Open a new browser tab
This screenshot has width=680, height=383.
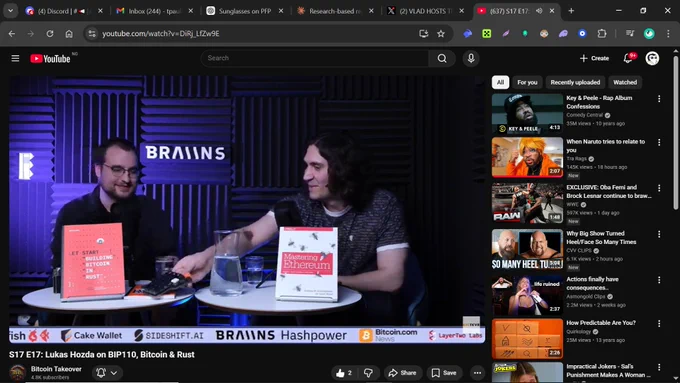571,11
